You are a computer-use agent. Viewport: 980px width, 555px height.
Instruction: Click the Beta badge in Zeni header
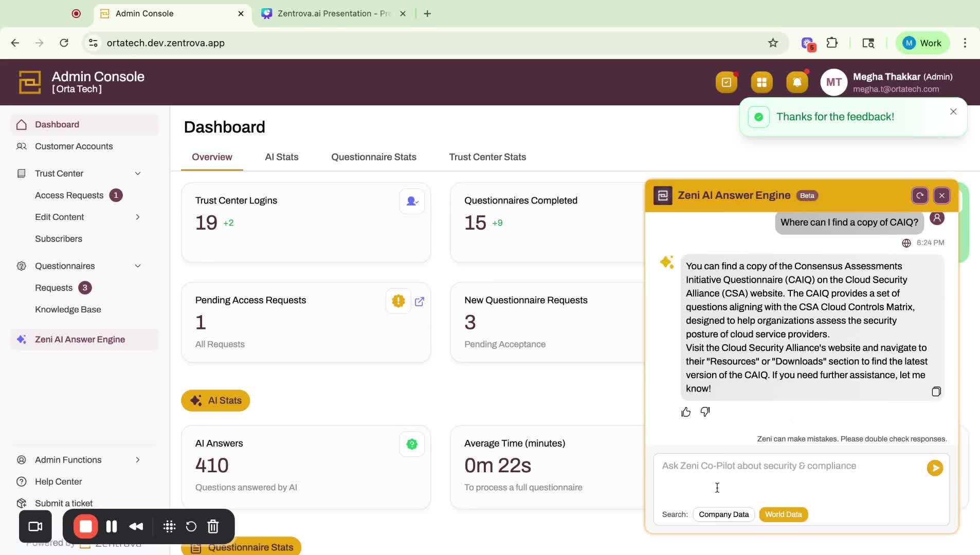pos(807,196)
